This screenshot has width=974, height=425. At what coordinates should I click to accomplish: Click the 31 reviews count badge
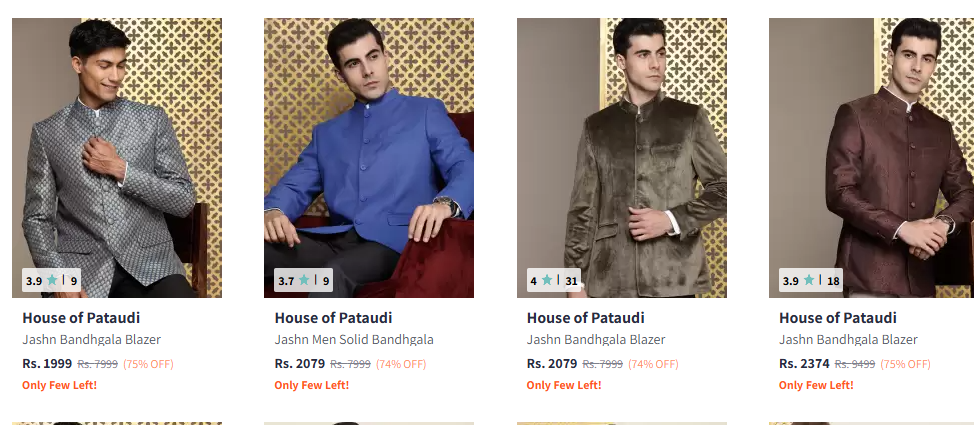coord(571,281)
